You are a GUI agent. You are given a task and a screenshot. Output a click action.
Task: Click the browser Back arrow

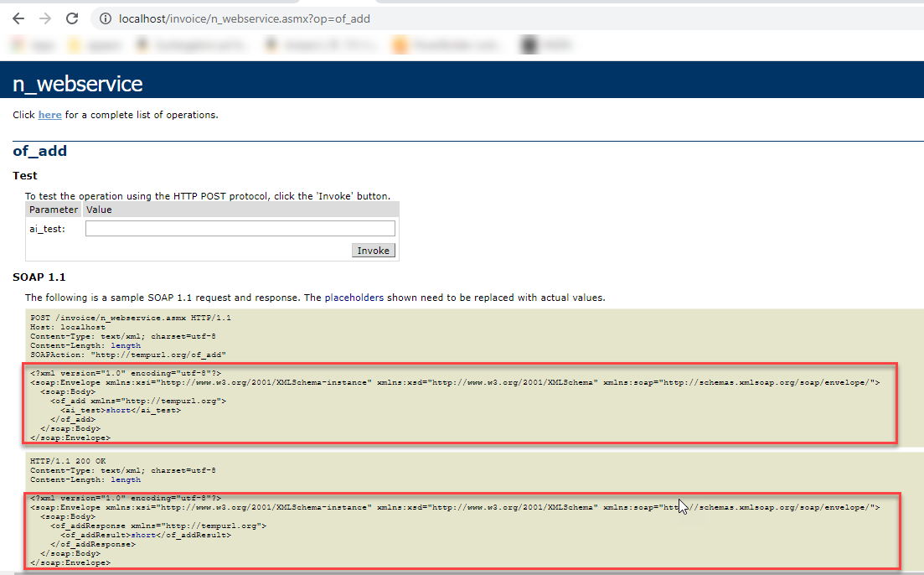tap(18, 18)
